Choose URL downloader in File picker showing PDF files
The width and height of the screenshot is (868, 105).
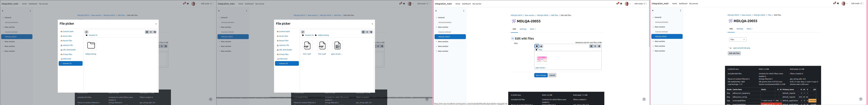pos(285,50)
